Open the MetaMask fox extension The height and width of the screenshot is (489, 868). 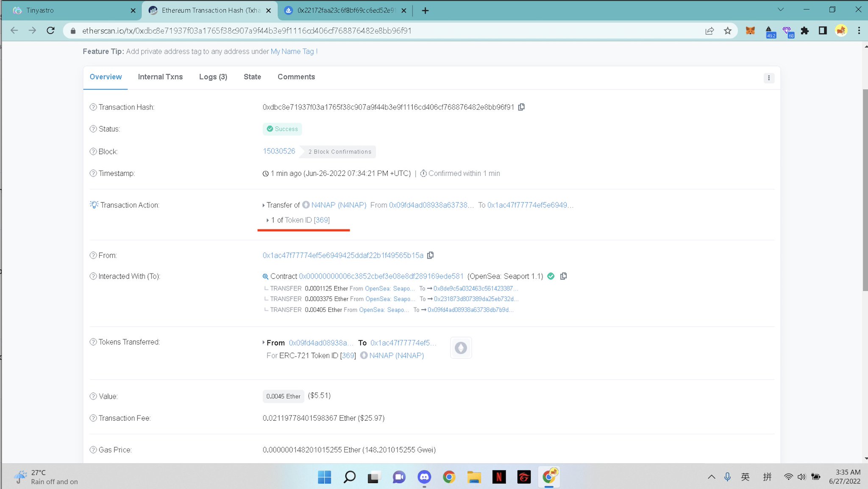click(750, 31)
